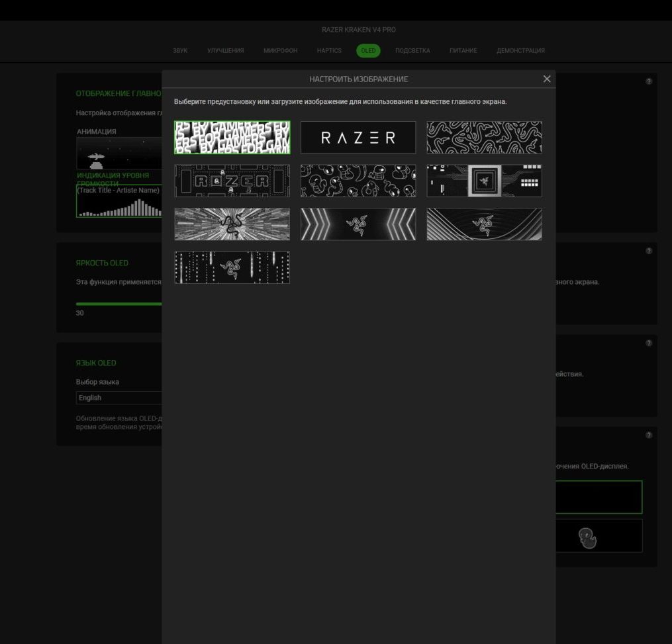
Task: Open the МИКРОФОН tab
Action: pos(280,50)
